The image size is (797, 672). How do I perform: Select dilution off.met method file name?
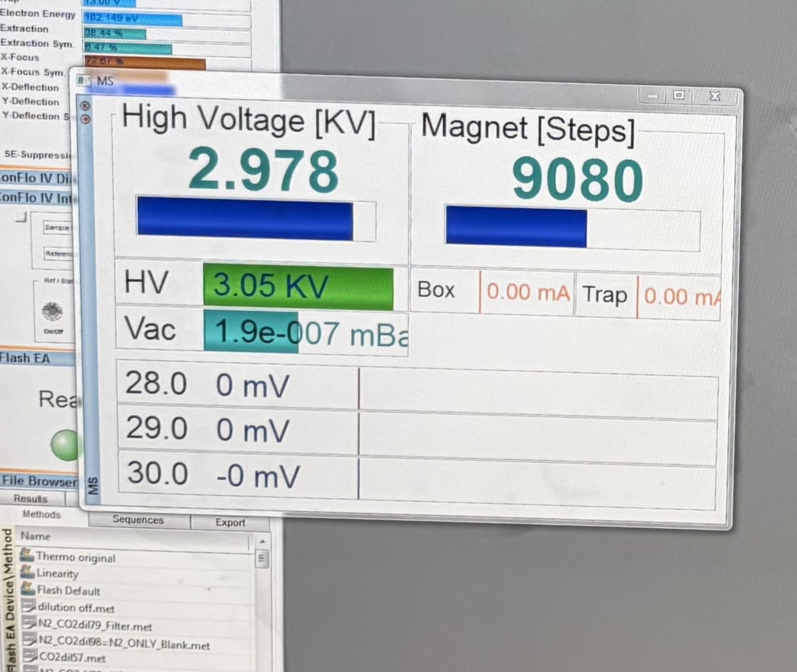[x=76, y=608]
